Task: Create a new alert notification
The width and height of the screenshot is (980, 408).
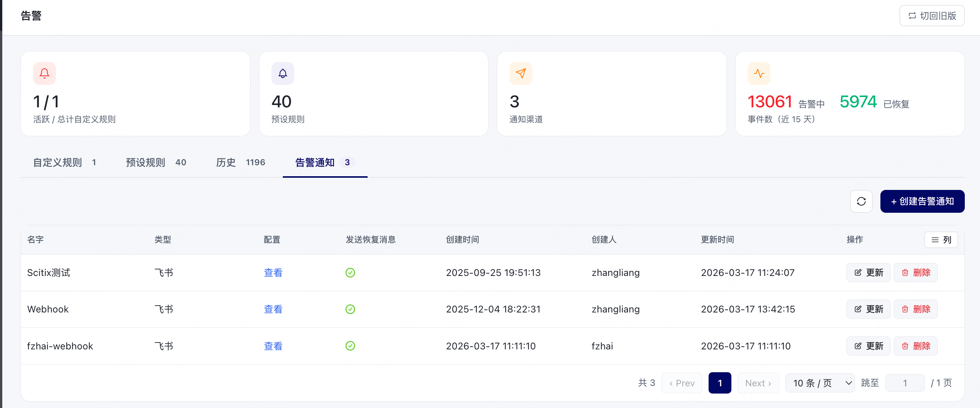Action: (922, 201)
